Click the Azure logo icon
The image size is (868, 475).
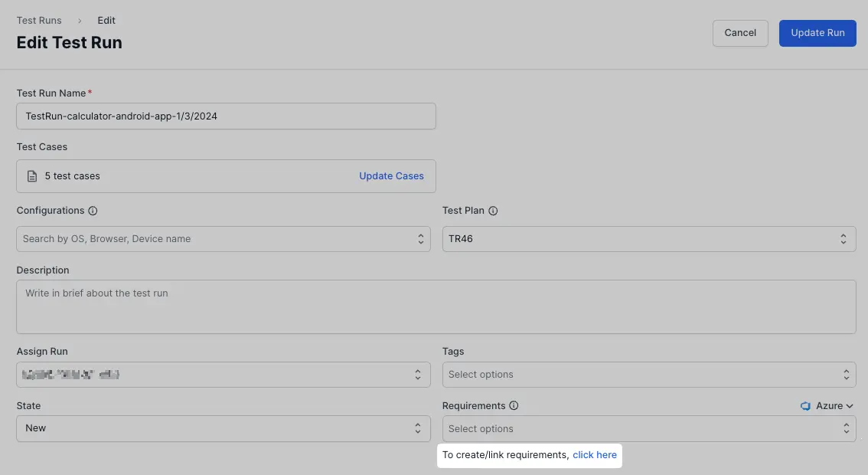(x=805, y=406)
